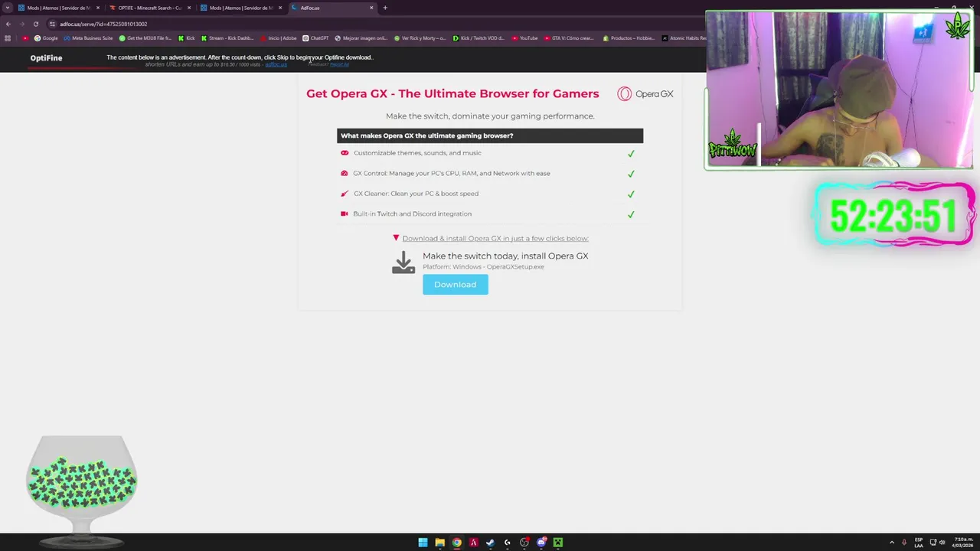This screenshot has width=980, height=551.
Task: Switch to the second Mods | Aternos tab
Action: click(x=240, y=8)
